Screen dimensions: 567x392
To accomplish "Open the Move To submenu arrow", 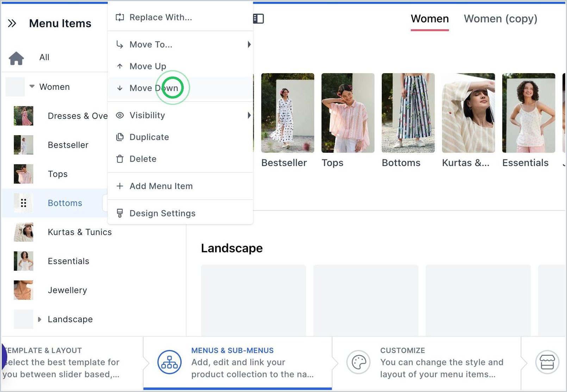I will pyautogui.click(x=249, y=44).
